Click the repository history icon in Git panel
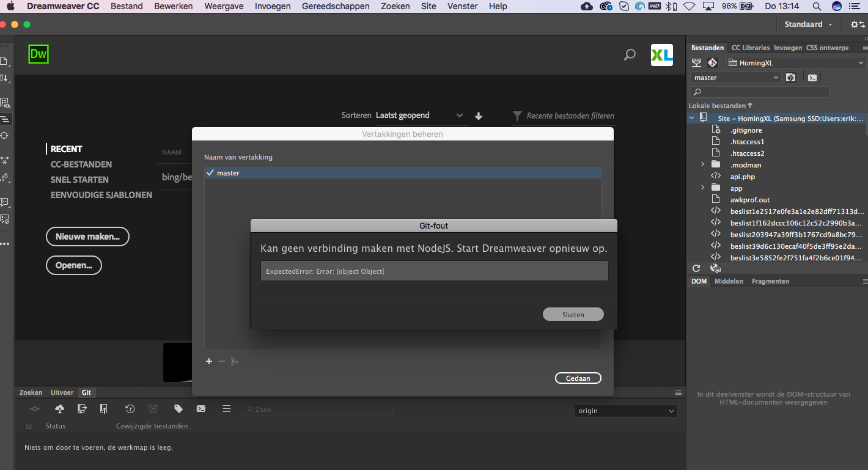This screenshot has height=470, width=868. click(130, 409)
